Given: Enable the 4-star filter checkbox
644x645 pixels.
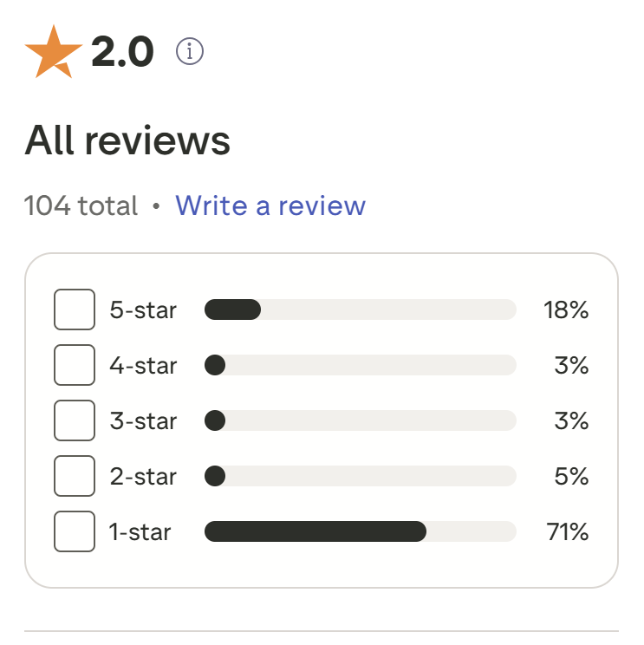Looking at the screenshot, I should tap(75, 365).
